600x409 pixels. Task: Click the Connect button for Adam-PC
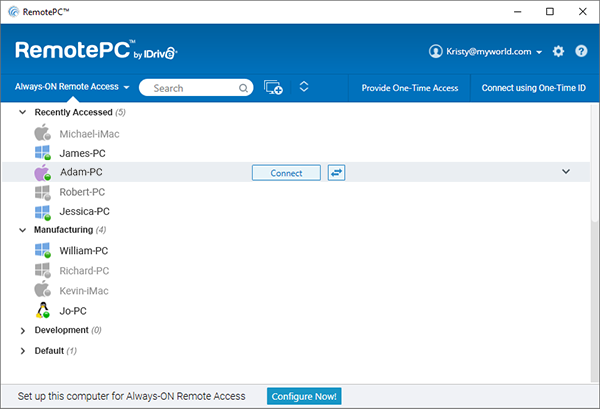(286, 173)
